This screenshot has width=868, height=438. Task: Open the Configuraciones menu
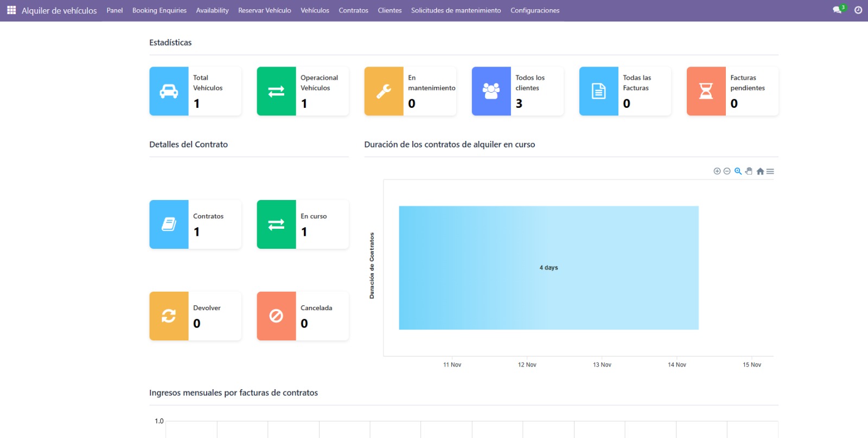(534, 10)
